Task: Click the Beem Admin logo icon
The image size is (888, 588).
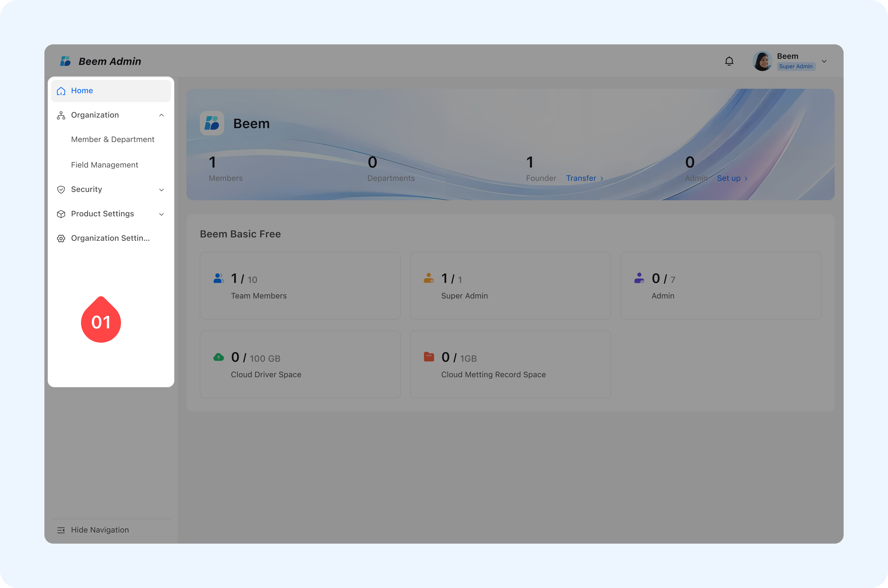Action: click(x=66, y=61)
